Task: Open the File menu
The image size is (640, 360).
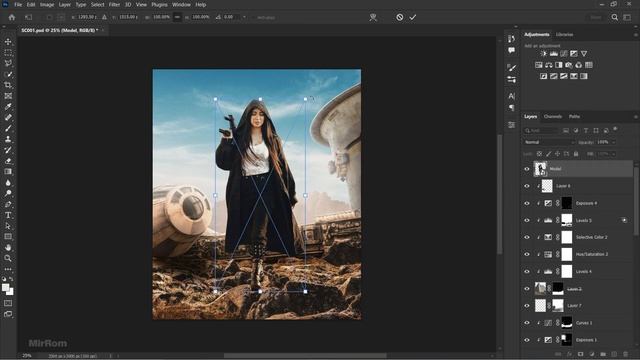Action: coord(18,4)
